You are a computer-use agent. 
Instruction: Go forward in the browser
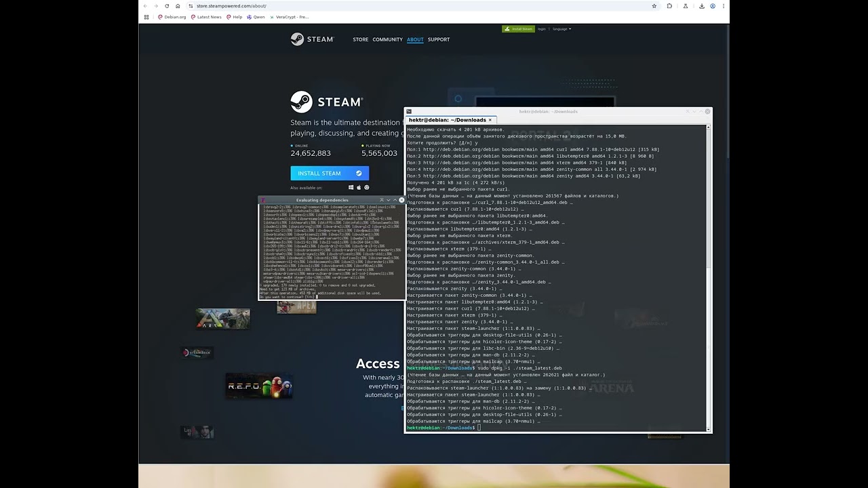pyautogui.click(x=156, y=5)
